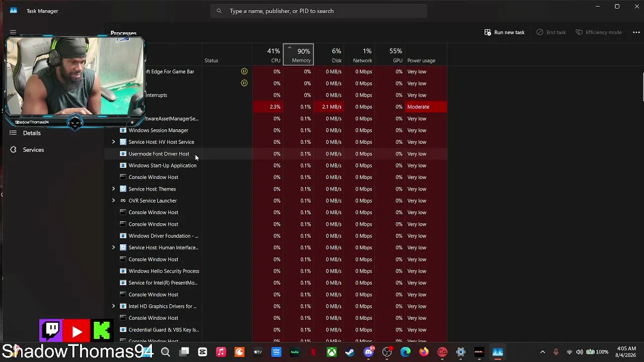Open Prime Video from the taskbar
This screenshot has height=362, width=644.
pyautogui.click(x=276, y=352)
